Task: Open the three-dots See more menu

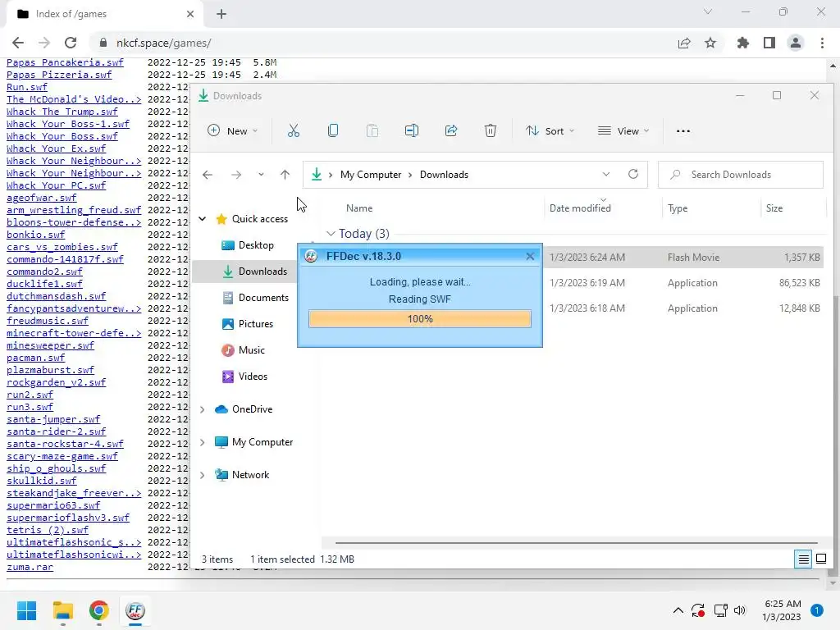Action: tap(683, 130)
